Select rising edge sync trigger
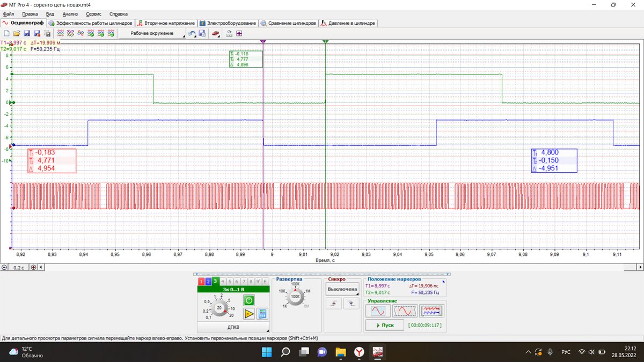 pyautogui.click(x=334, y=303)
